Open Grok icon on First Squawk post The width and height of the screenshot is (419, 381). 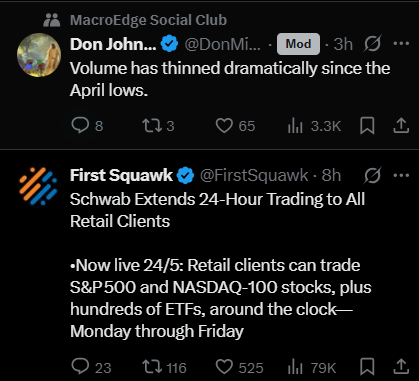[372, 175]
